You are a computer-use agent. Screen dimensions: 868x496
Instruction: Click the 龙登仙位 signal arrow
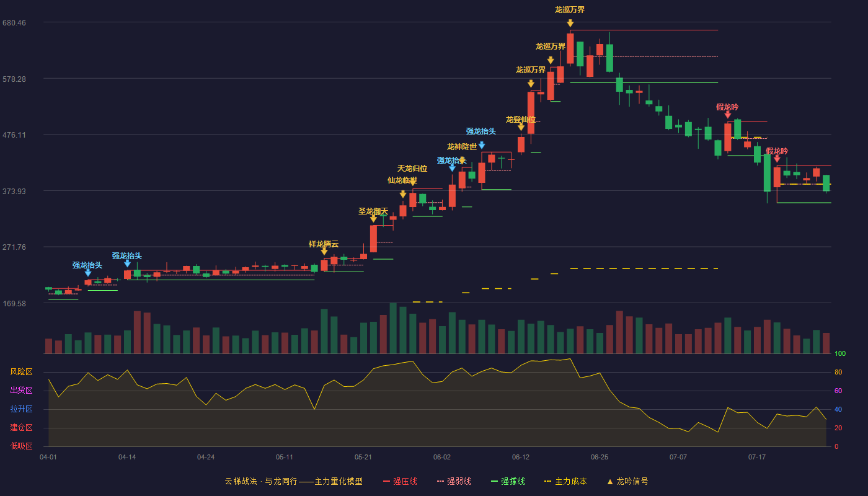point(521,127)
